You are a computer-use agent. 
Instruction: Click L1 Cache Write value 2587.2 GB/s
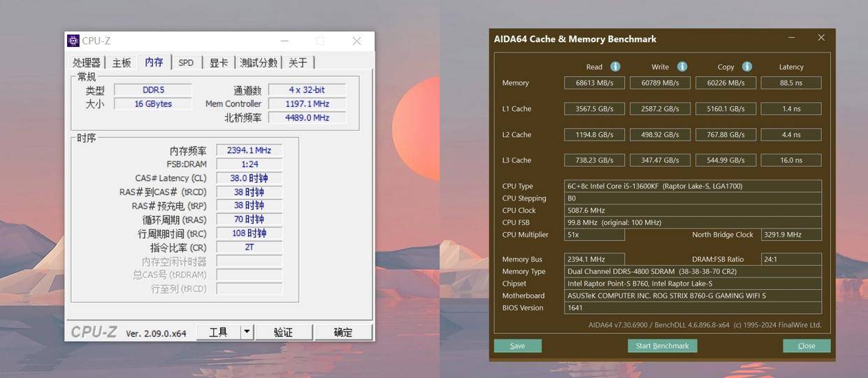[660, 108]
